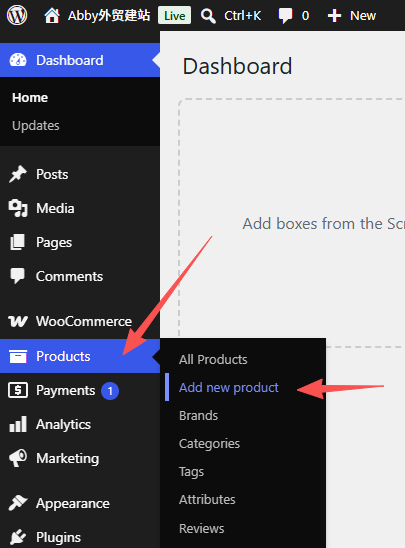This screenshot has width=405, height=548.
Task: Click the Marketing megaphone icon
Action: [x=18, y=458]
